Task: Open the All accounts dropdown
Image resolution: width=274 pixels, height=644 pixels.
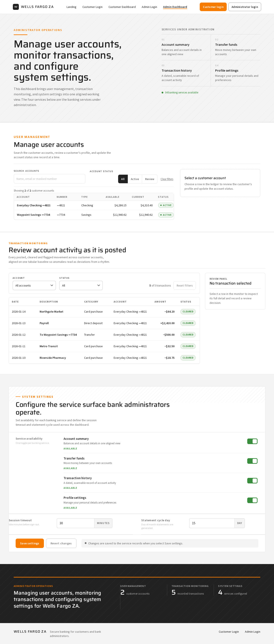Action: pos(34,285)
